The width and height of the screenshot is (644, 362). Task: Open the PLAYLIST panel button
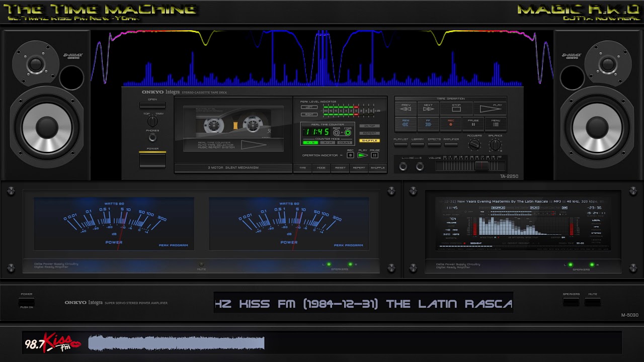(x=400, y=145)
